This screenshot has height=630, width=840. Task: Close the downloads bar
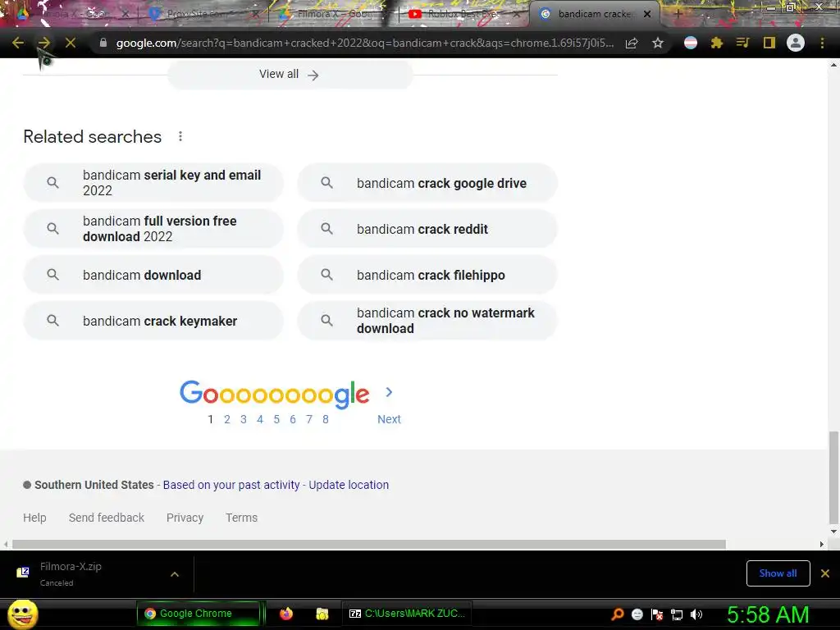pyautogui.click(x=825, y=573)
